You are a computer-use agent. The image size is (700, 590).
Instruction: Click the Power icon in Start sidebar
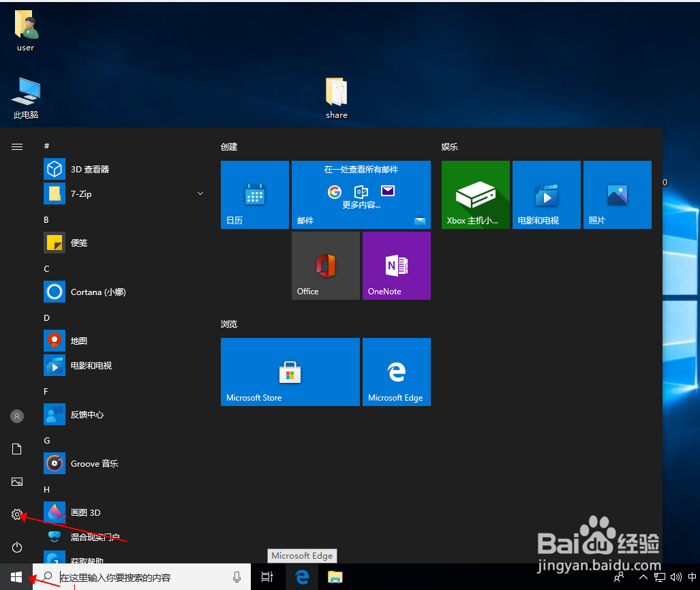tap(17, 547)
